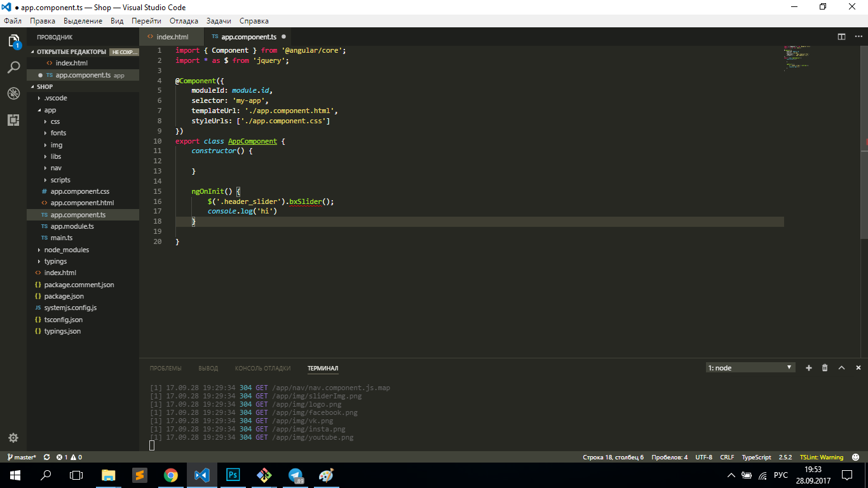
Task: Open the Выделение menu
Action: coord(83,21)
